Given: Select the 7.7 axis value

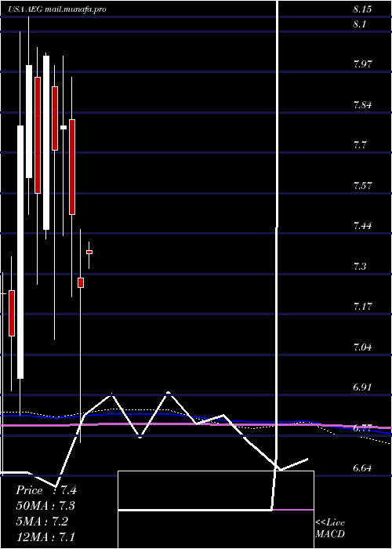Looking at the screenshot, I should pyautogui.click(x=360, y=144).
